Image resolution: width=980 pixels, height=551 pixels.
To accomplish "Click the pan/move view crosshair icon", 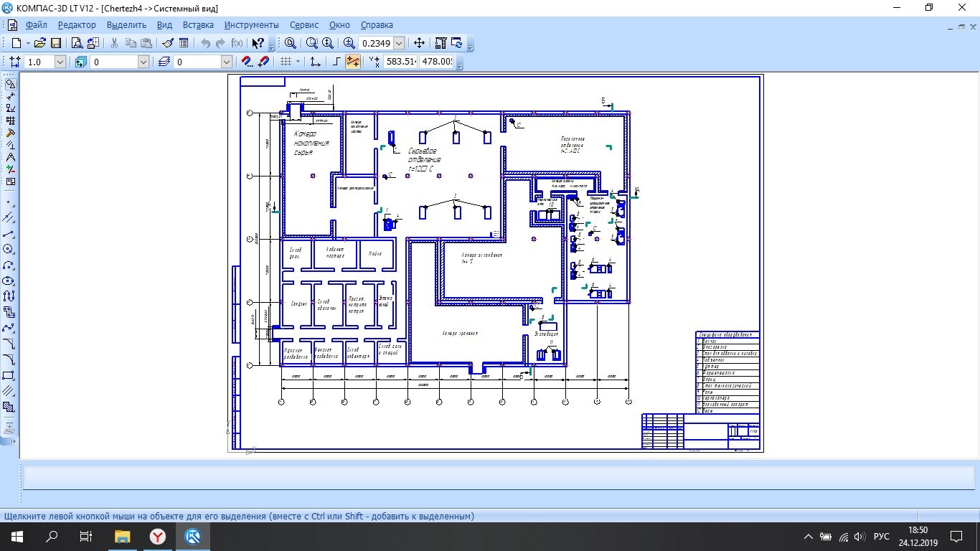I will [420, 43].
